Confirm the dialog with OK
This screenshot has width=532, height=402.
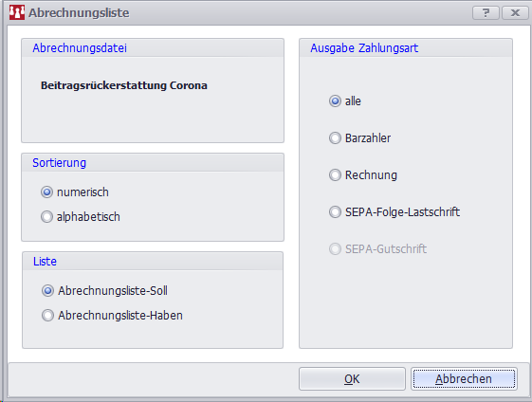pyautogui.click(x=352, y=378)
